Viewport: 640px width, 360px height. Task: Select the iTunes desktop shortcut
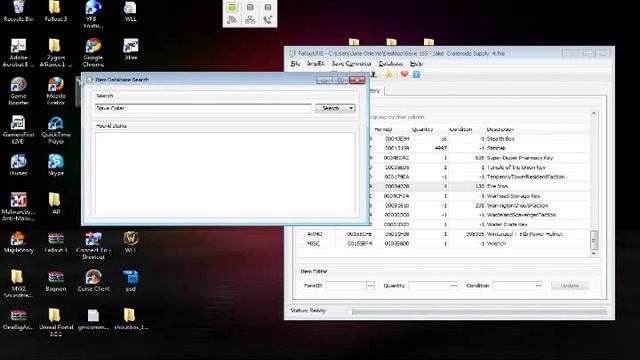[x=18, y=164]
